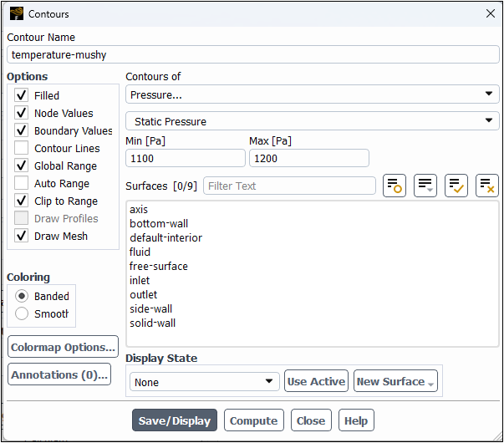Uncheck the Filled option
504x443 pixels.
[22, 95]
